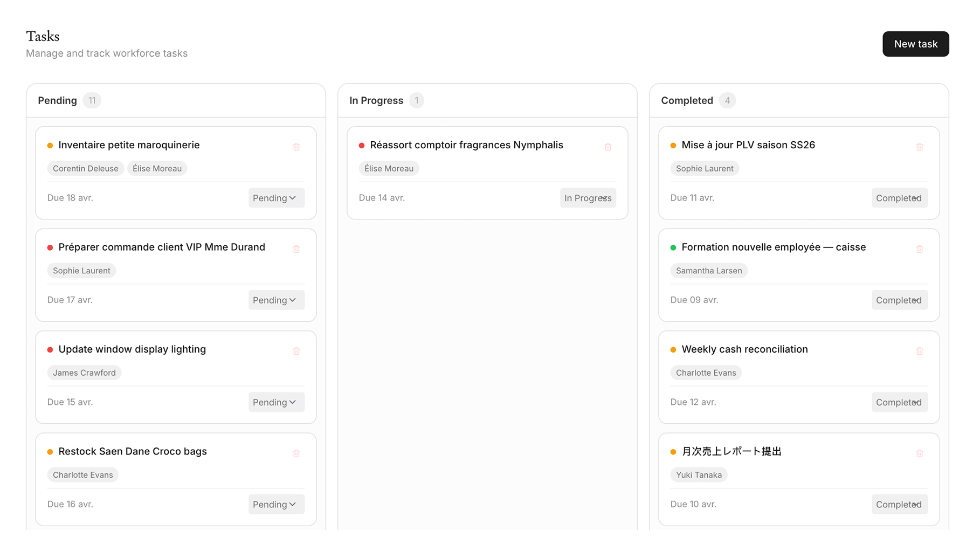Open the status dropdown on Inventaire petite maroquinerie
This screenshot has height=551, width=980.
[276, 198]
